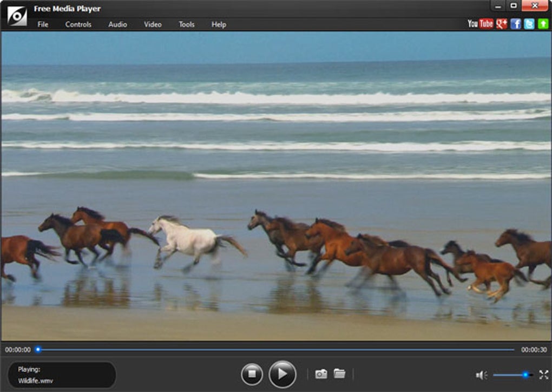Minimize the Free Media Player window
Image resolution: width=552 pixels, height=392 pixels.
(x=498, y=6)
